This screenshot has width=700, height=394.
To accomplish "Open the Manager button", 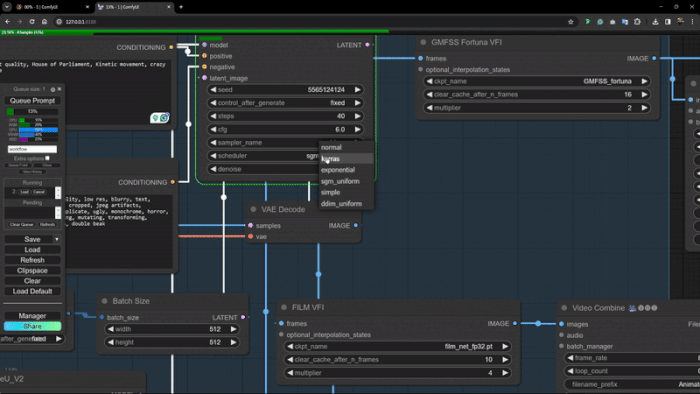I will [32, 316].
